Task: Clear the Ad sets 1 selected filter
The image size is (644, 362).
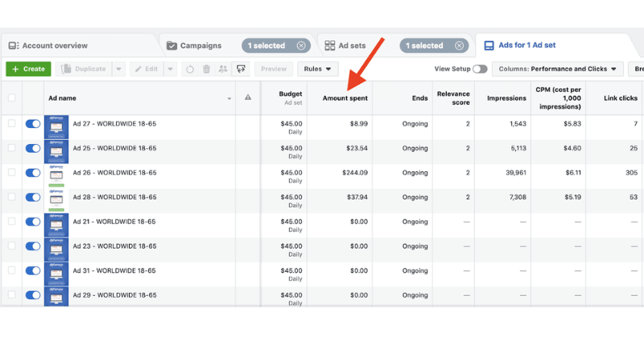Action: [x=459, y=46]
